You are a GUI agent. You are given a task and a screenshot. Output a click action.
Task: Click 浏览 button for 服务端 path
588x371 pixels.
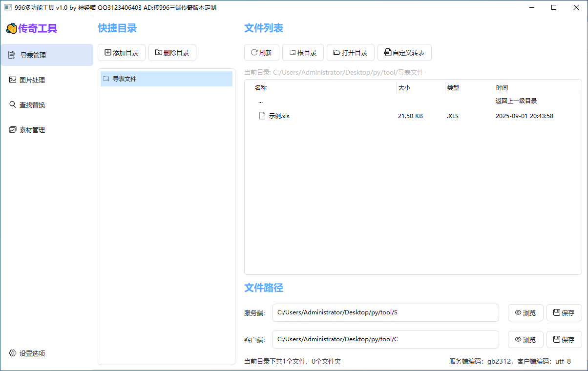point(525,313)
